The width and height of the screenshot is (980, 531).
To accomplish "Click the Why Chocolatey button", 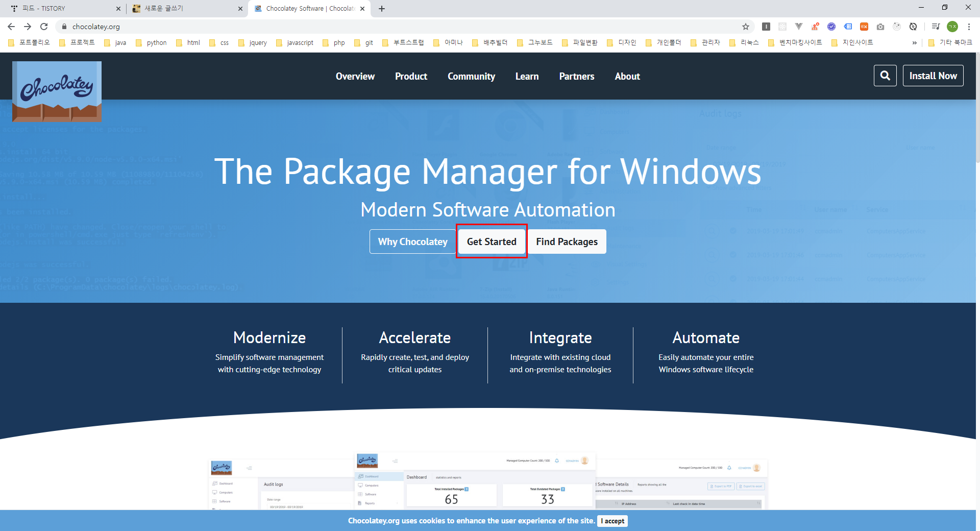I will 412,242.
